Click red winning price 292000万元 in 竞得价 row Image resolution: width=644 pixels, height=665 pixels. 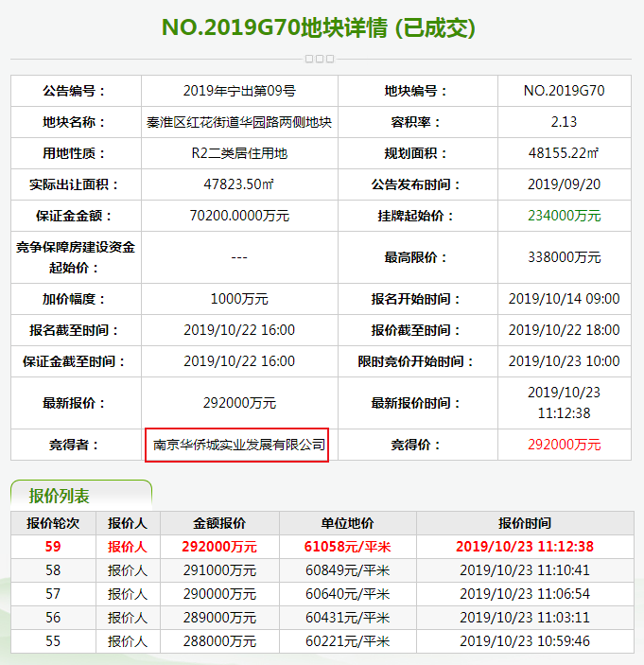pos(565,445)
